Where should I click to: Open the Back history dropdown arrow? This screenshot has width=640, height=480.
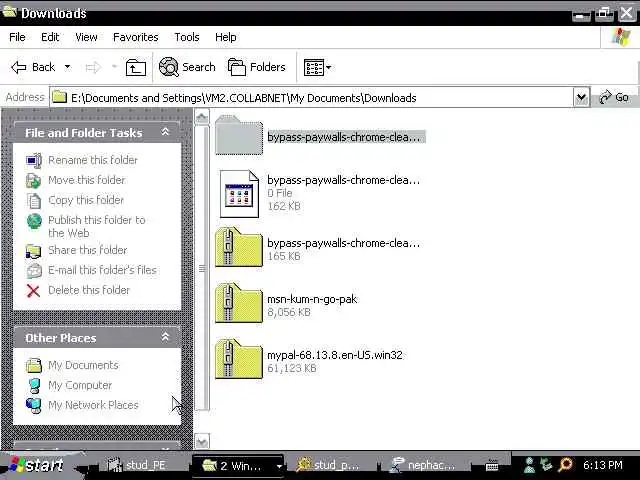tap(67, 67)
